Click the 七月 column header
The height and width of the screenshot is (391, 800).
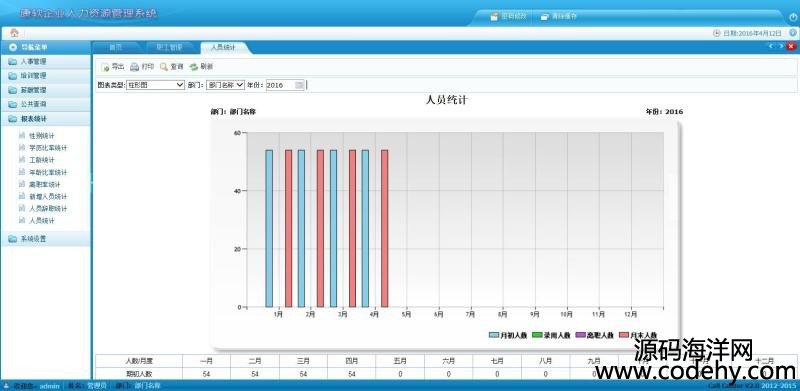(x=497, y=361)
